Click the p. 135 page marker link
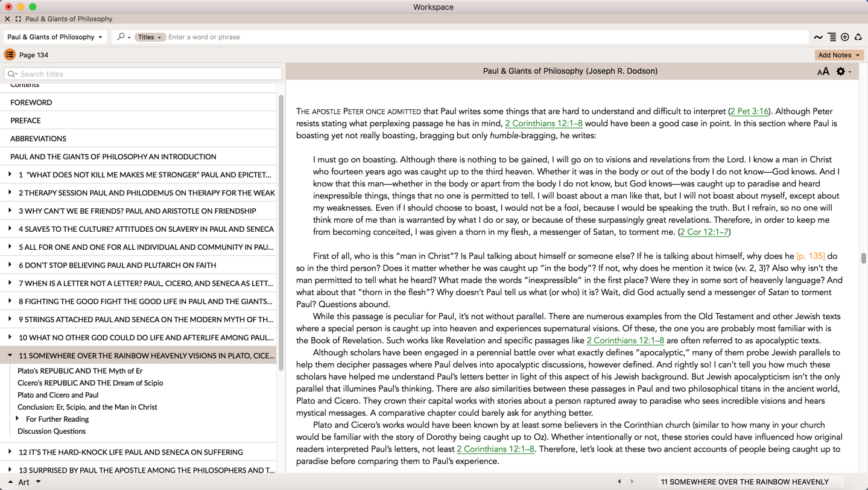 (810, 256)
